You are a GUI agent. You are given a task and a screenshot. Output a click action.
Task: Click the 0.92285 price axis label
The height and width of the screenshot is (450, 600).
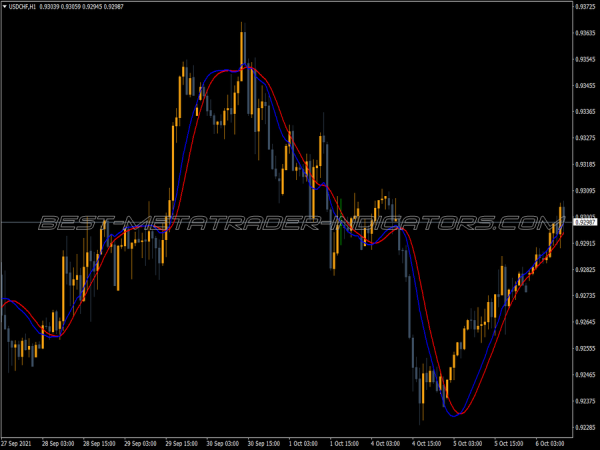click(585, 427)
